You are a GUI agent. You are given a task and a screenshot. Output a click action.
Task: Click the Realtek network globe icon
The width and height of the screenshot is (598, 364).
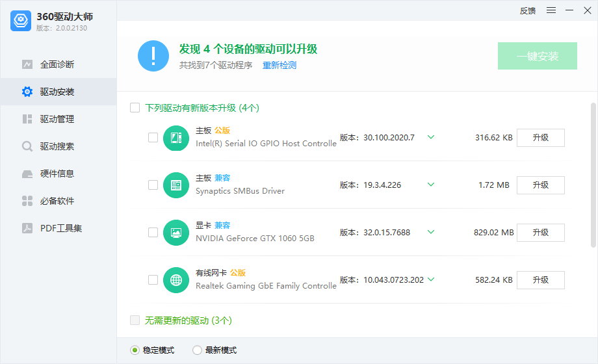point(176,280)
